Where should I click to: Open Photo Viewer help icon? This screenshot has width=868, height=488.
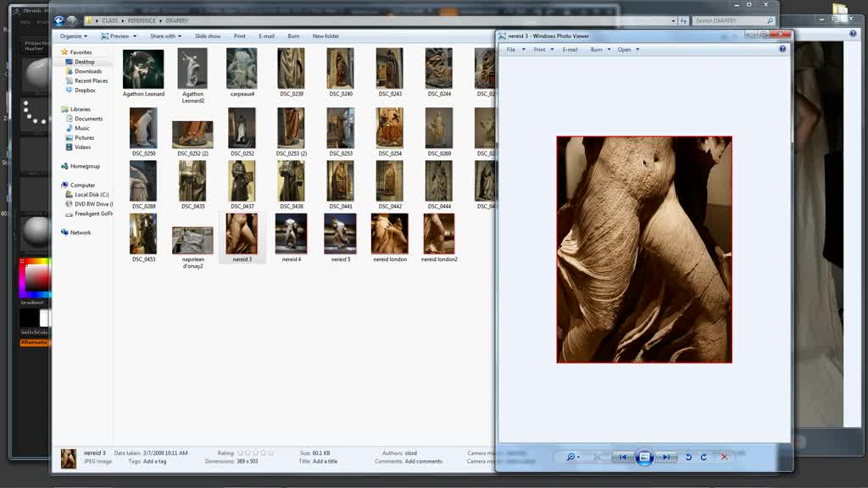(782, 49)
